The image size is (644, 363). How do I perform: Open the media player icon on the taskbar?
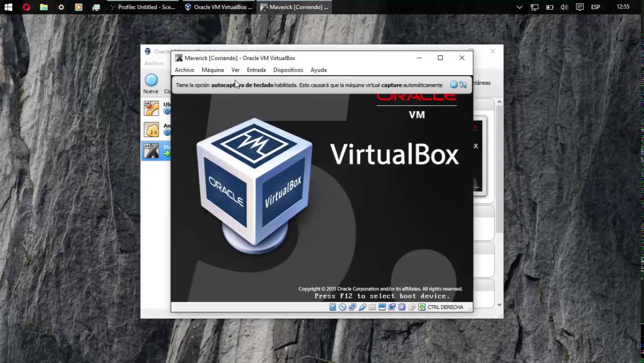(79, 7)
